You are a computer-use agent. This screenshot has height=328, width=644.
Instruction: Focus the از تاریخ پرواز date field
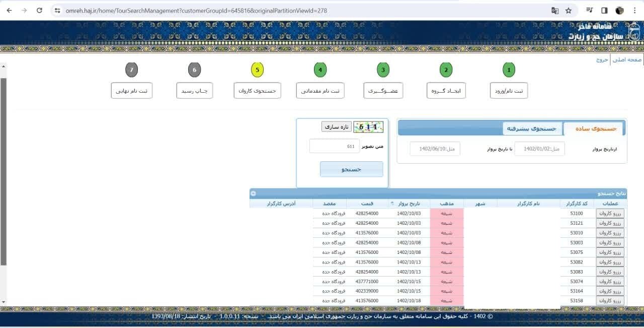point(543,149)
